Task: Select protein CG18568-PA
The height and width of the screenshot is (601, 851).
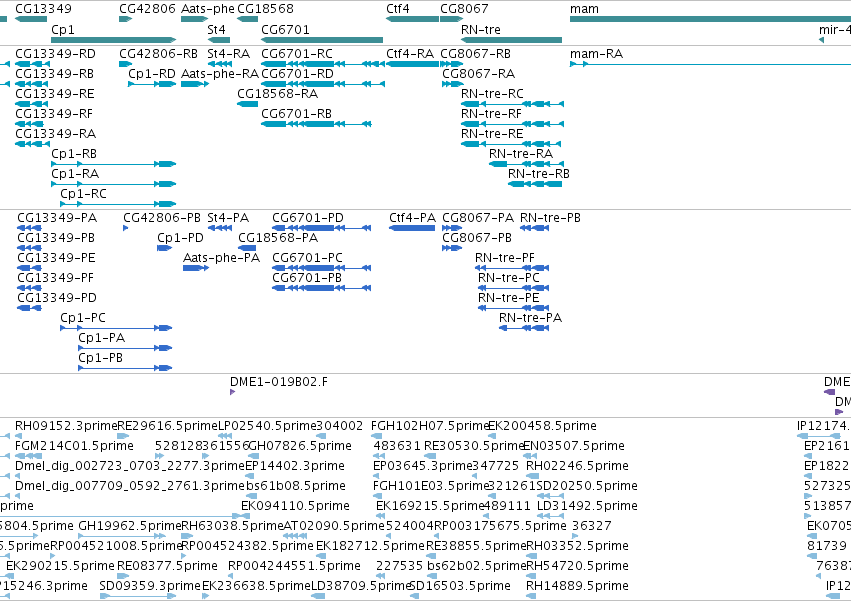Action: 278,238
